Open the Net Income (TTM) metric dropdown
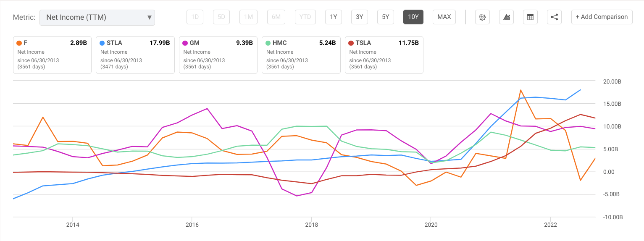Screen dimensions: 644x241 tap(97, 18)
